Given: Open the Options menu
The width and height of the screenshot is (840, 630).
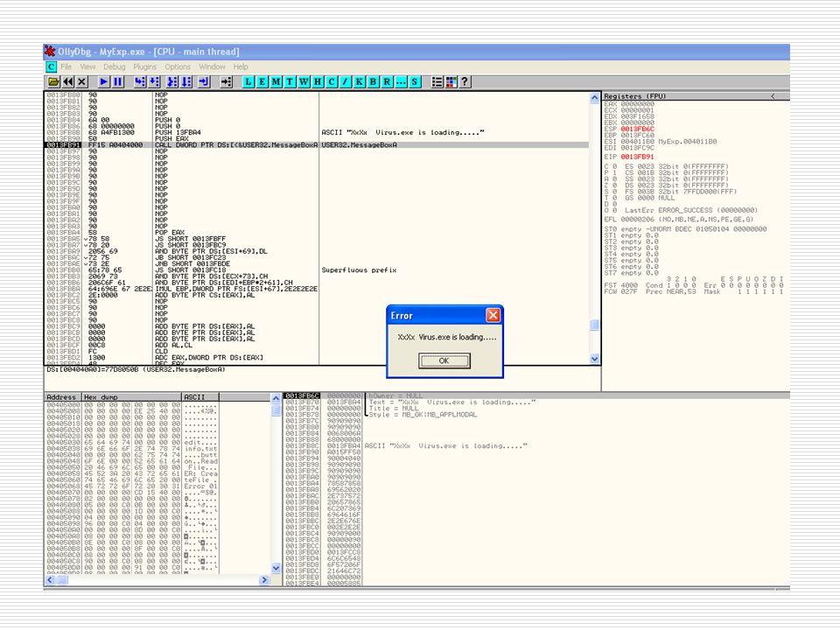Looking at the screenshot, I should point(178,67).
